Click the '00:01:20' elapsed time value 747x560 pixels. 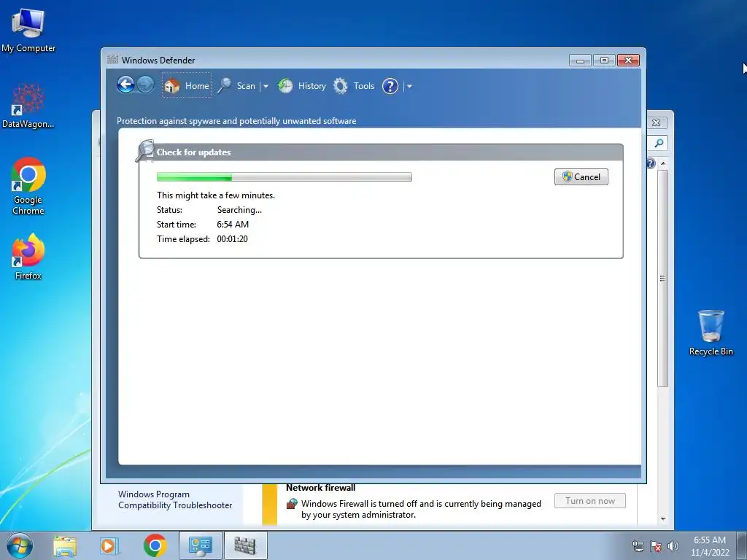232,239
